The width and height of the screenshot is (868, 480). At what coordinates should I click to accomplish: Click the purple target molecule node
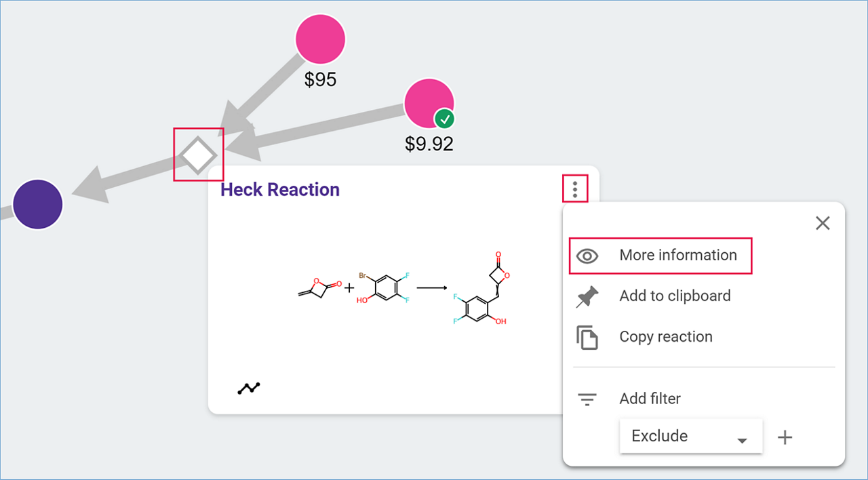coord(38,204)
